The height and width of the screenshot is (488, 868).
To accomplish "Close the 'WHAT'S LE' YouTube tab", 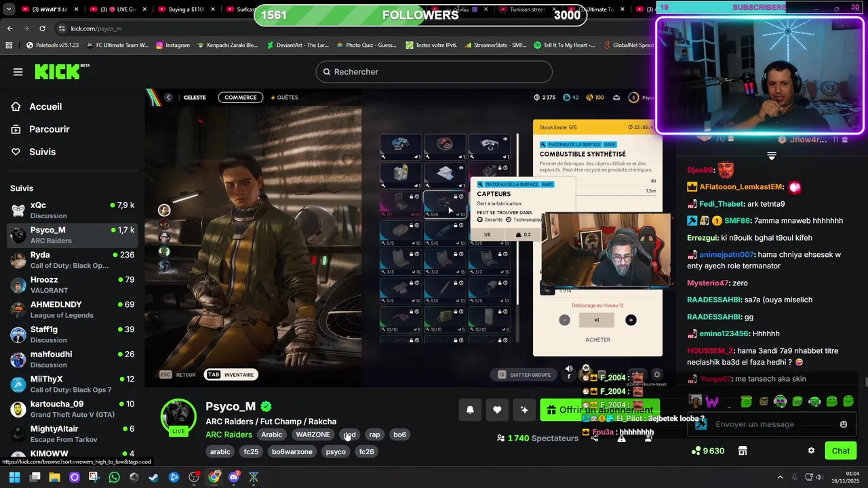I will tap(77, 9).
